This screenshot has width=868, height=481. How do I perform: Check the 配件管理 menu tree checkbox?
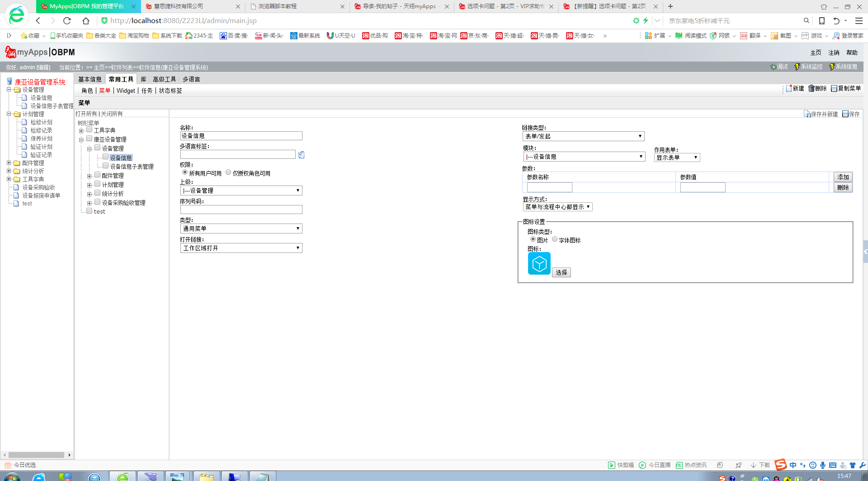click(x=98, y=175)
